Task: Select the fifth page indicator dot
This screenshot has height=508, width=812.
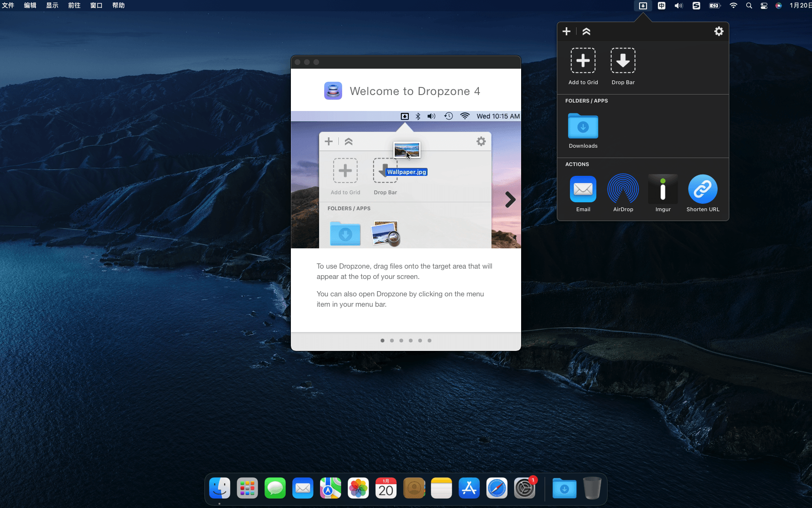Action: tap(420, 341)
